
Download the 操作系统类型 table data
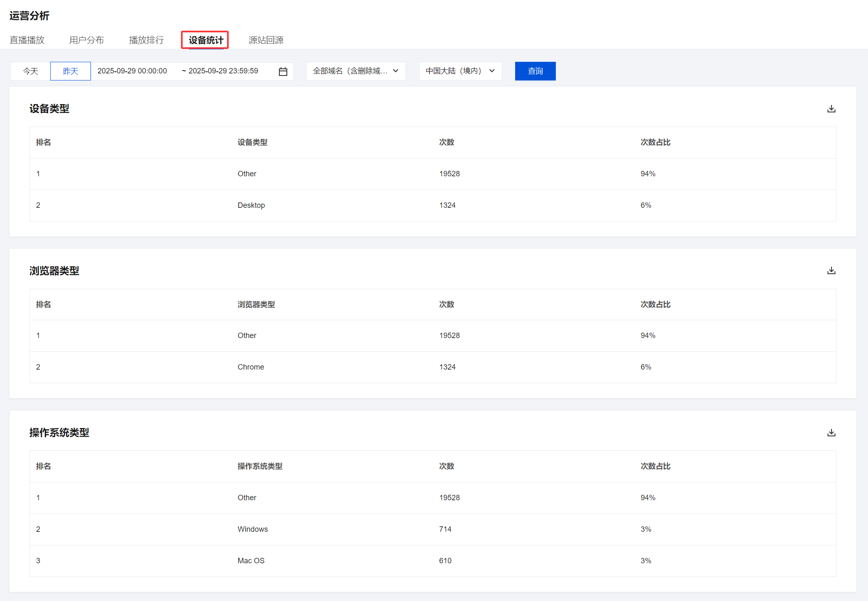(831, 433)
